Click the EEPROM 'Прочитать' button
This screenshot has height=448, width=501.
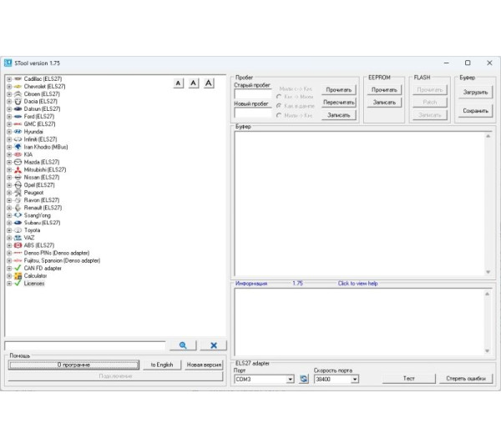click(384, 89)
